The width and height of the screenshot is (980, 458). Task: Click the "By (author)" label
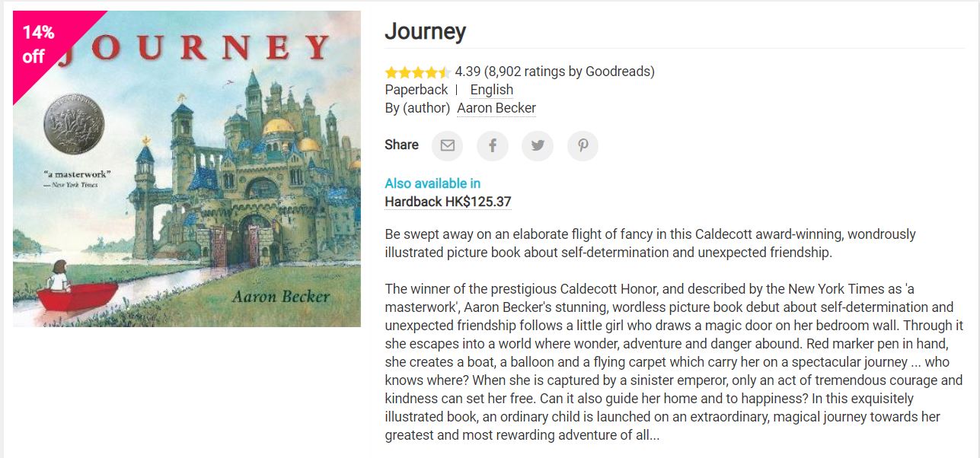pyautogui.click(x=417, y=108)
